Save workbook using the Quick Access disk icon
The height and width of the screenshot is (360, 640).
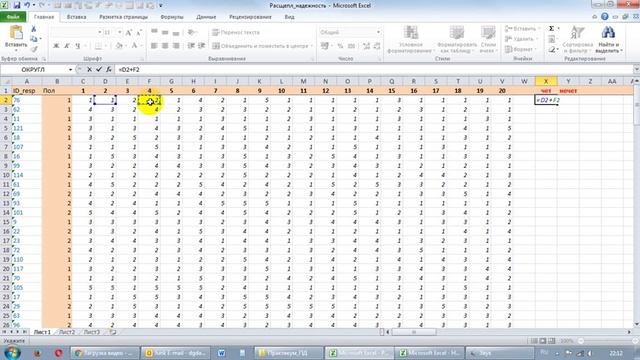coord(17,5)
